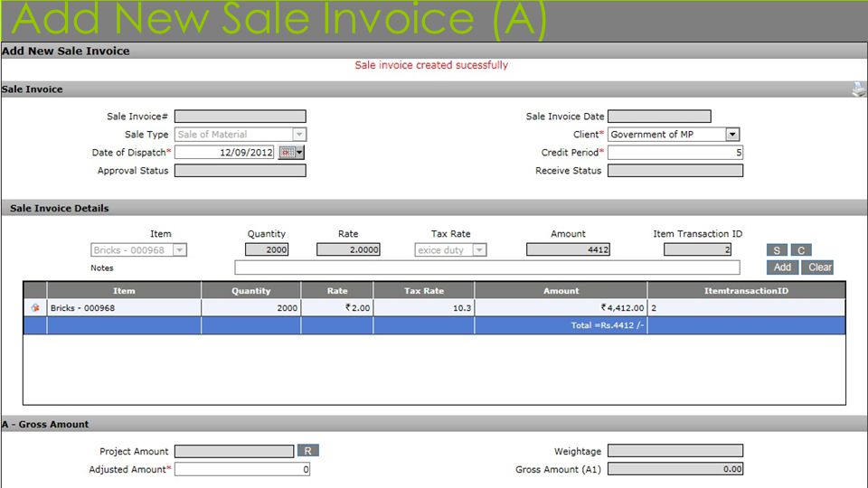Viewport: 868px width, 488px height.
Task: Expand the calendar dropdown arrow next to date
Action: click(299, 152)
